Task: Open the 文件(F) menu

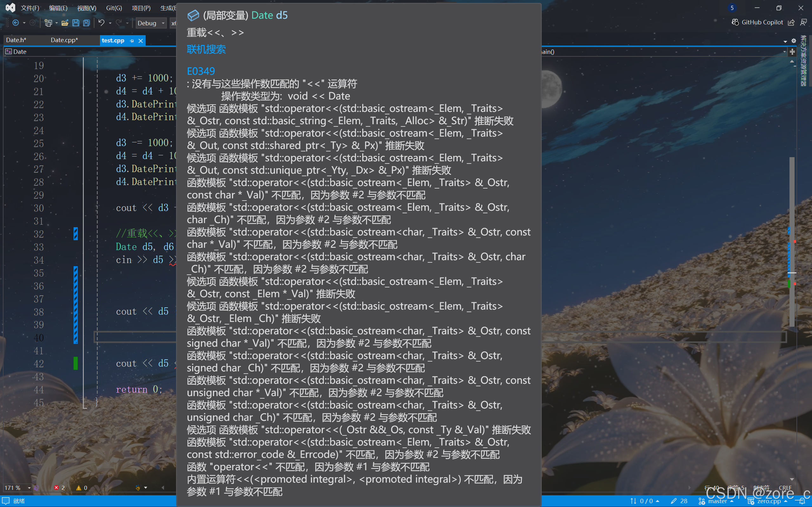Action: point(30,8)
